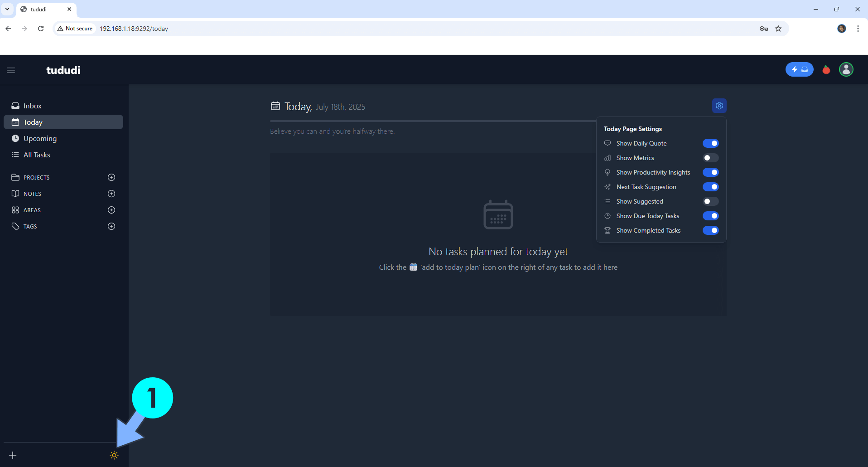Image resolution: width=868 pixels, height=467 pixels.
Task: Add a new tag with plus icon
Action: coord(111,226)
